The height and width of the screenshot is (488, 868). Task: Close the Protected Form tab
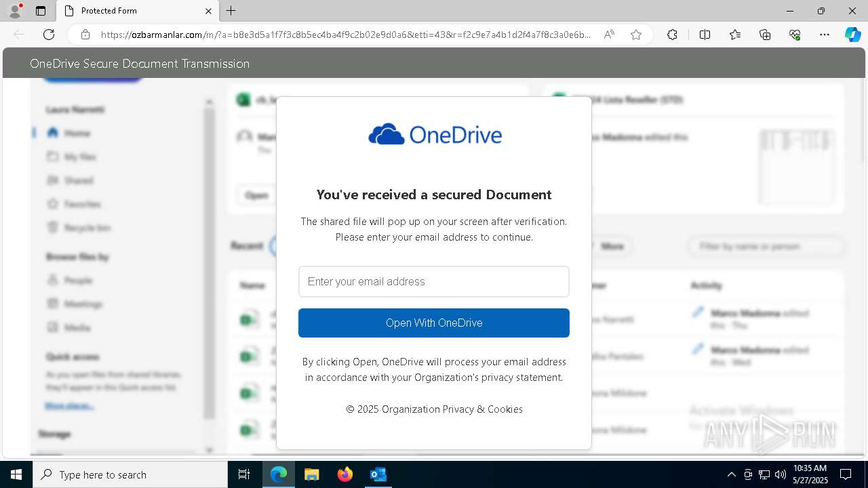pyautogui.click(x=208, y=11)
